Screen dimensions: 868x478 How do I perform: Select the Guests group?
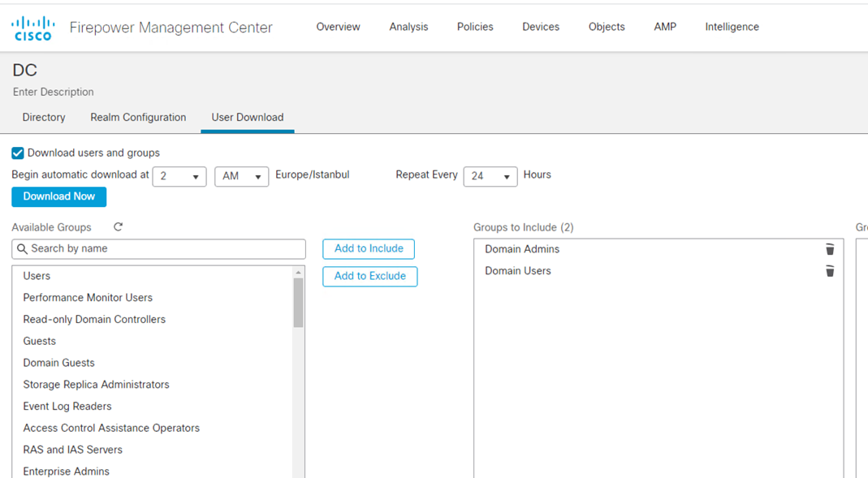pos(152,341)
